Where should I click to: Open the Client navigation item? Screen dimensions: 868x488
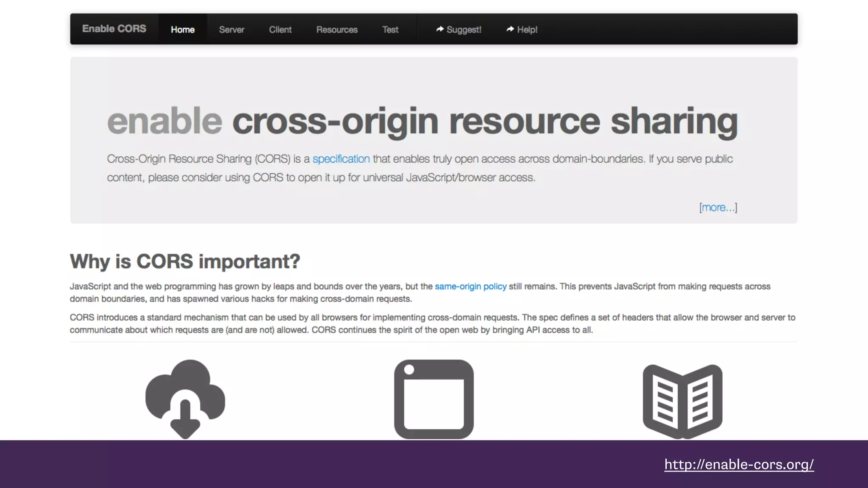coord(280,30)
